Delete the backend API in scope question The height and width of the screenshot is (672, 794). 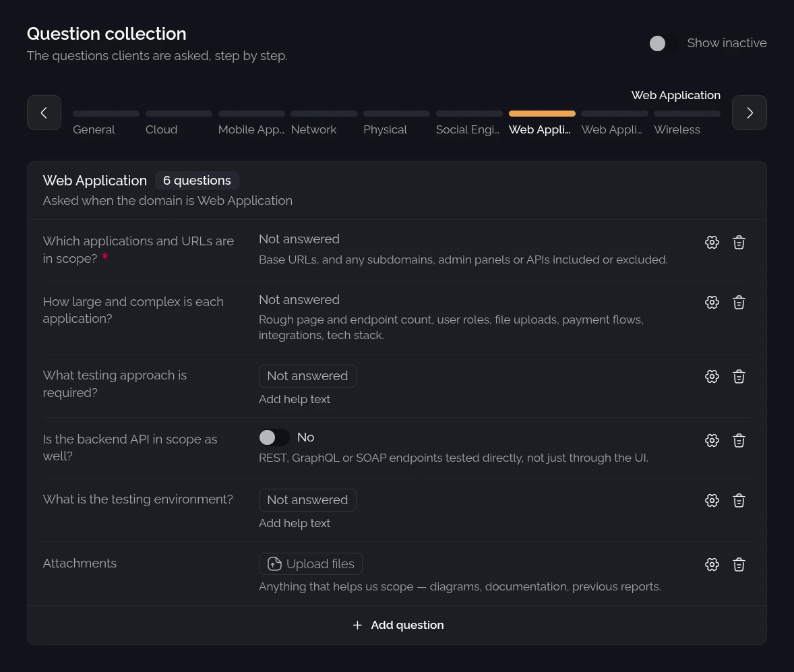coord(739,441)
